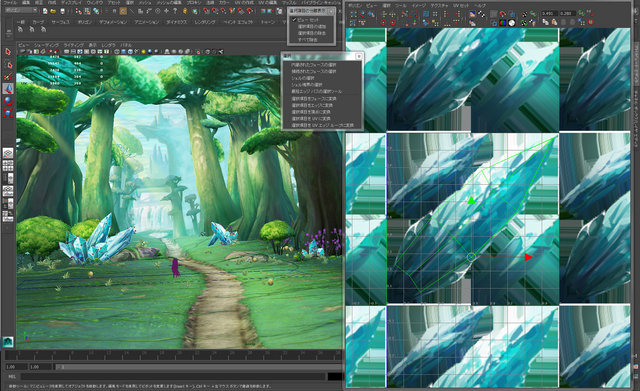Viewport: 640px width, 391px height.
Task: Click green up-arrow manipulator in UV editor
Action: pos(471,200)
